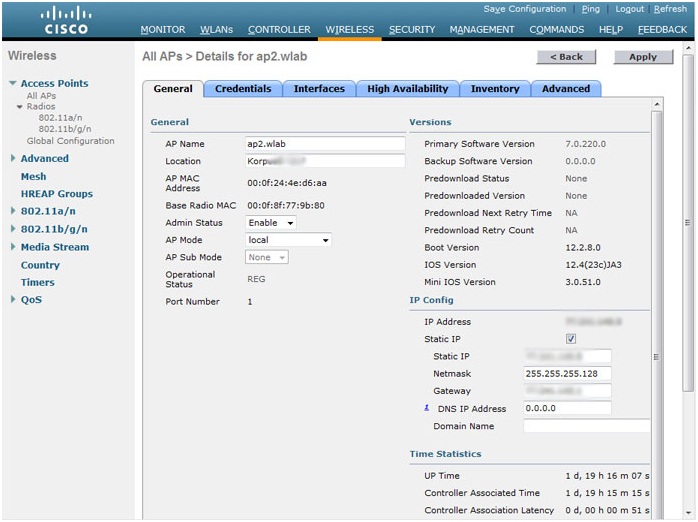The width and height of the screenshot is (698, 522).
Task: Open the SECURITY menu
Action: point(412,30)
